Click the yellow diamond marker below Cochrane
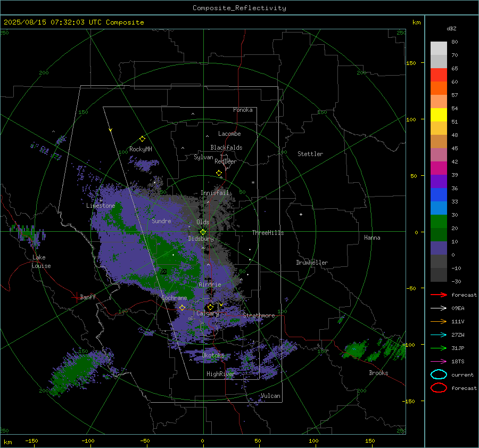 [182, 307]
